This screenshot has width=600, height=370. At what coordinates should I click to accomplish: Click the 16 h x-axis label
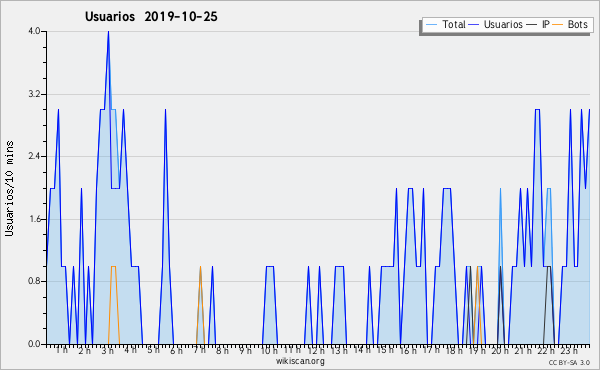[x=409, y=350]
